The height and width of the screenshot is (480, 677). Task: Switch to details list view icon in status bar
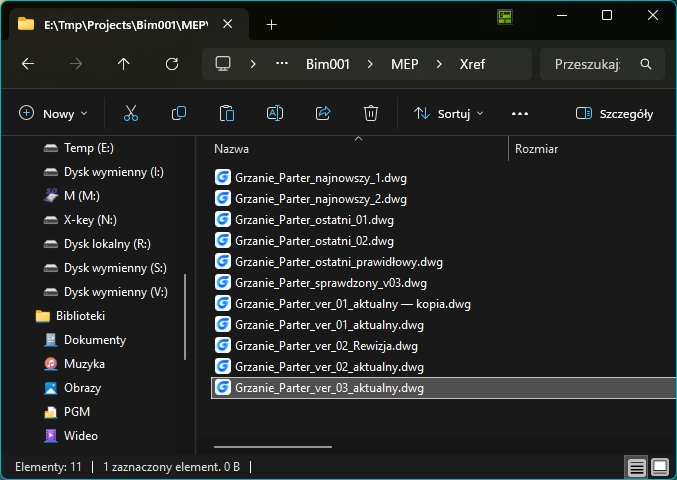coord(637,467)
